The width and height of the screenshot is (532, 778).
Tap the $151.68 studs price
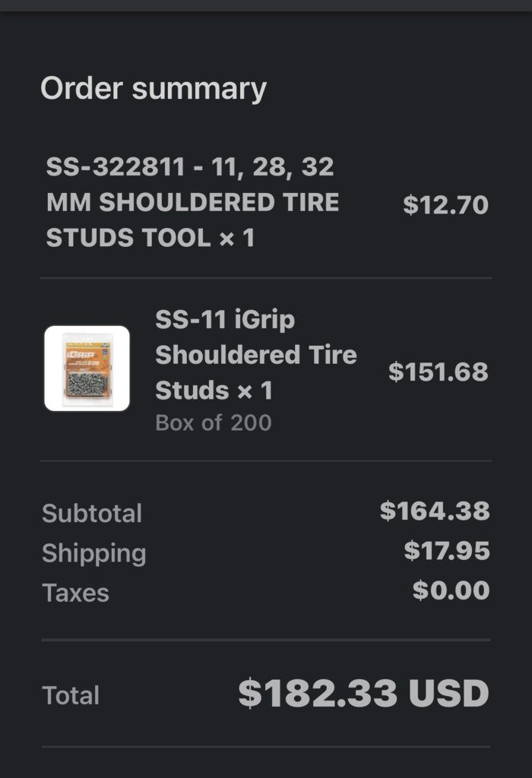click(439, 372)
